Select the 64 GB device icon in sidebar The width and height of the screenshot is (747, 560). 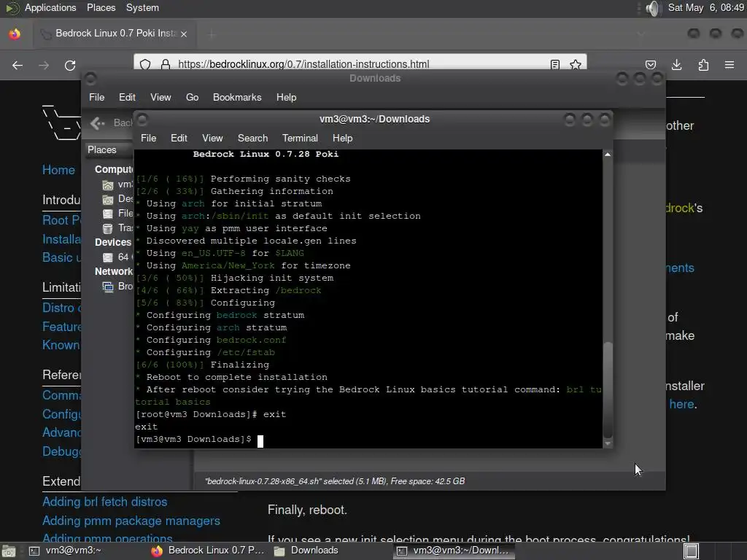108,257
